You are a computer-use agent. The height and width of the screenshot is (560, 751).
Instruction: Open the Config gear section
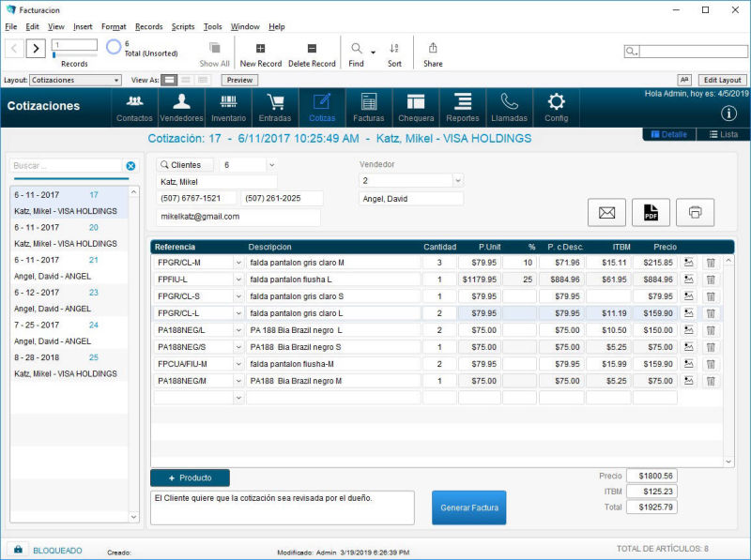[556, 108]
